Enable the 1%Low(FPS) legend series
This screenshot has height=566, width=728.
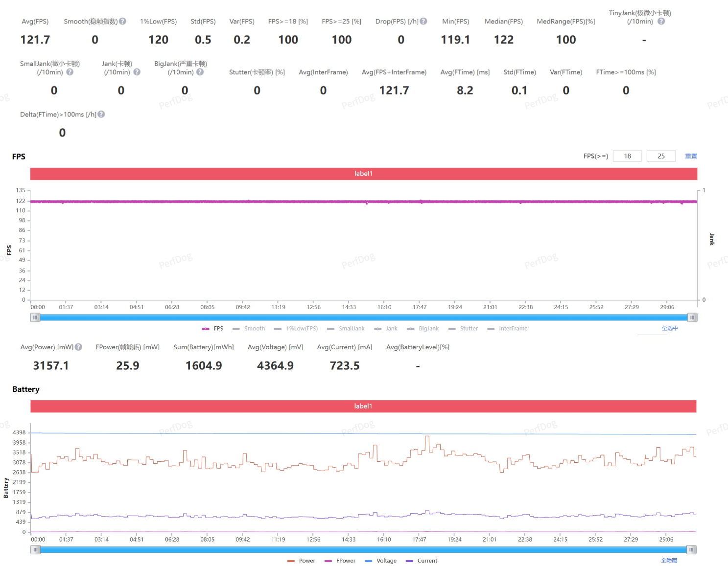click(296, 329)
